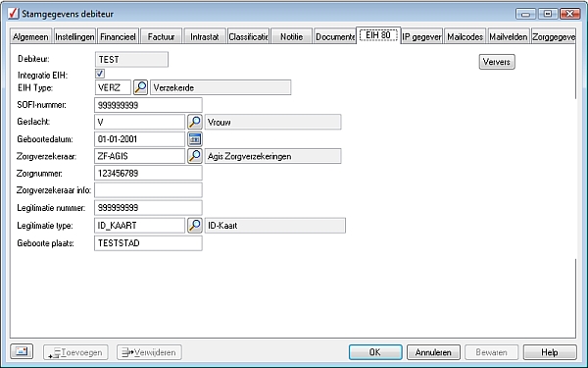Click the Debiteur field containing TEST
Screen dimensions: 588x368
coord(131,59)
